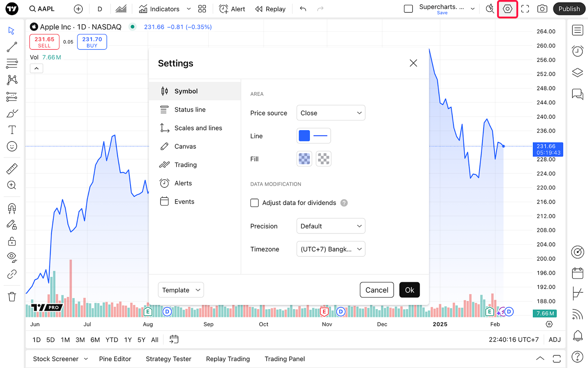Select the trend line drawing tool

(12, 47)
